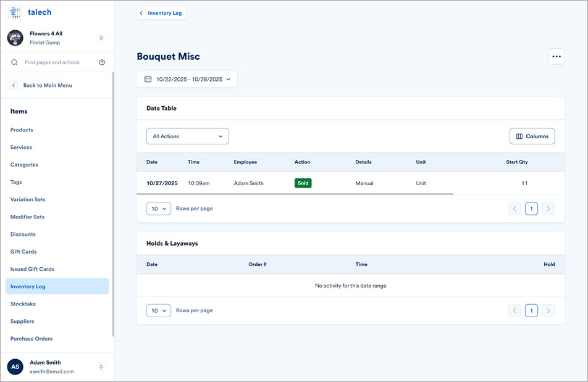Screen dimensions: 588x382
Task: Click the Time header in Data Table
Action: click(x=193, y=162)
